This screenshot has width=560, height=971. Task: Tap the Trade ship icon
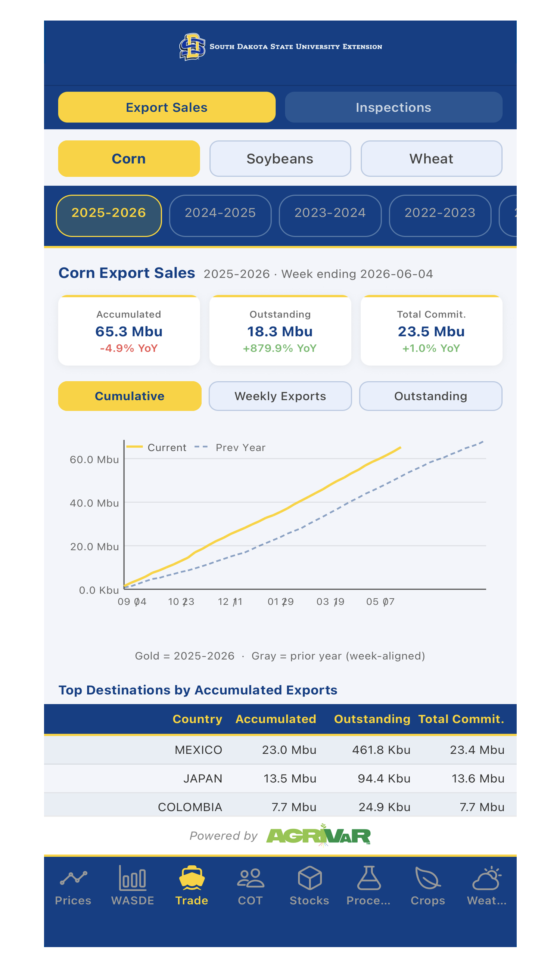click(x=192, y=878)
